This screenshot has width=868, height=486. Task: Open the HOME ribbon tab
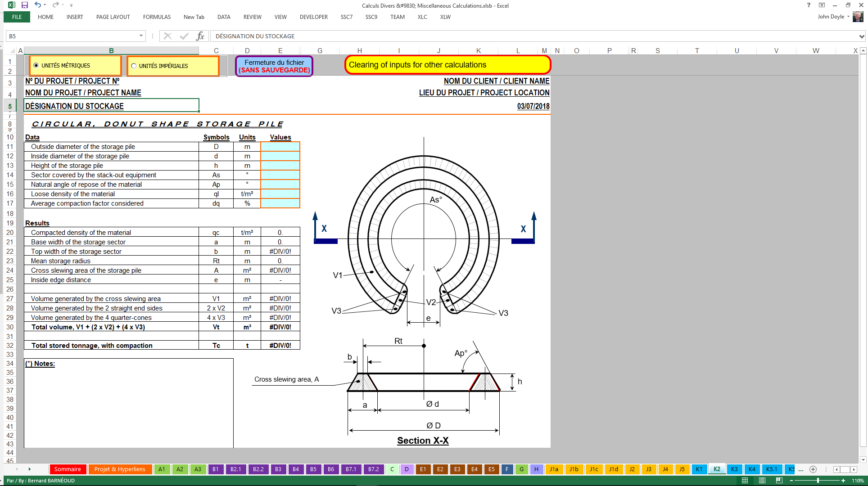(x=45, y=17)
